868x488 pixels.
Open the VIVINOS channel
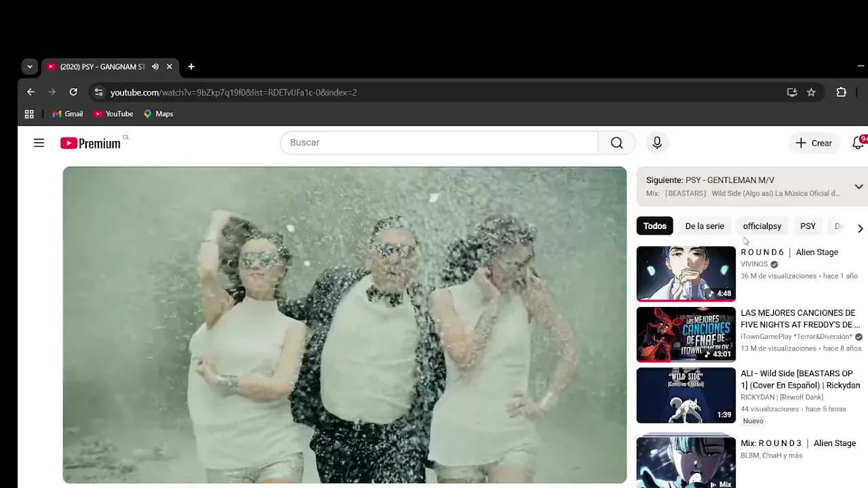click(754, 264)
